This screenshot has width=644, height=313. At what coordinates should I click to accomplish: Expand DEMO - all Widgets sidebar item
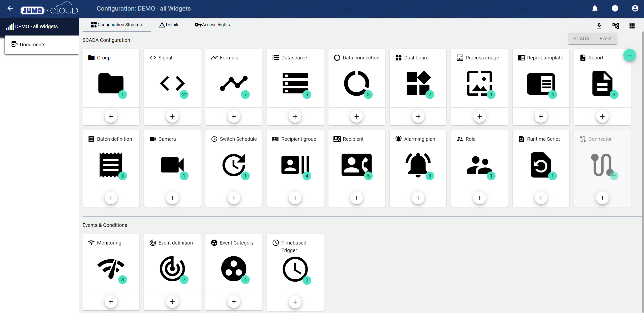(37, 26)
